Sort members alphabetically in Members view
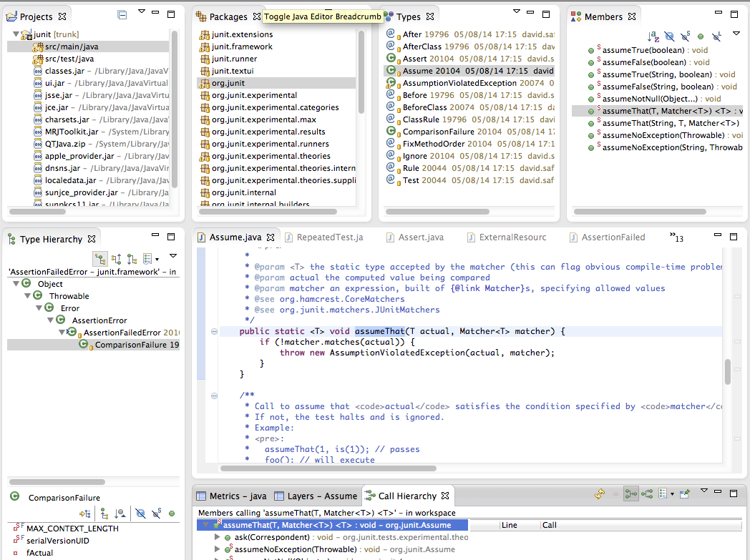 653,36
